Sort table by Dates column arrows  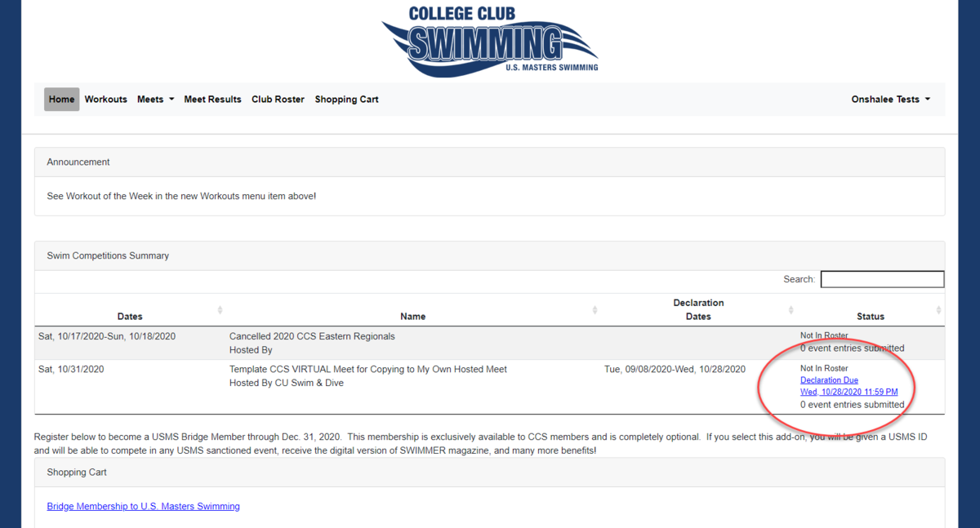point(220,310)
